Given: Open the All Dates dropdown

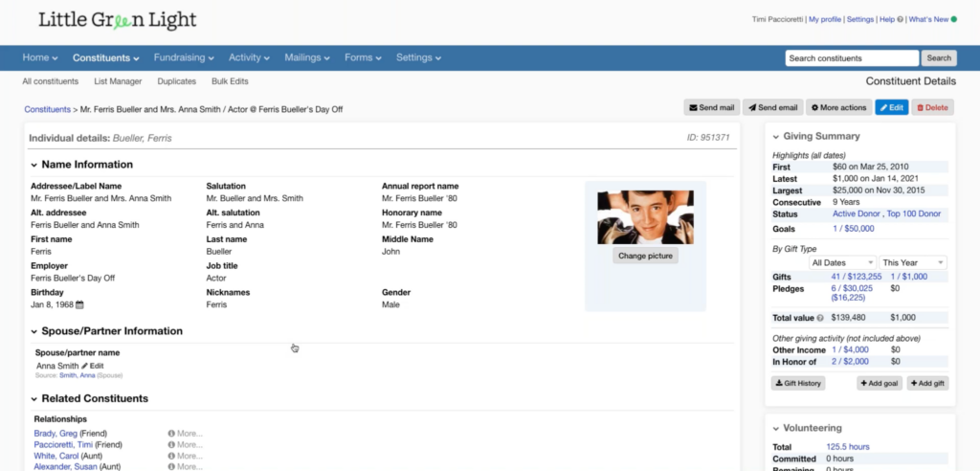Looking at the screenshot, I should coord(842,262).
